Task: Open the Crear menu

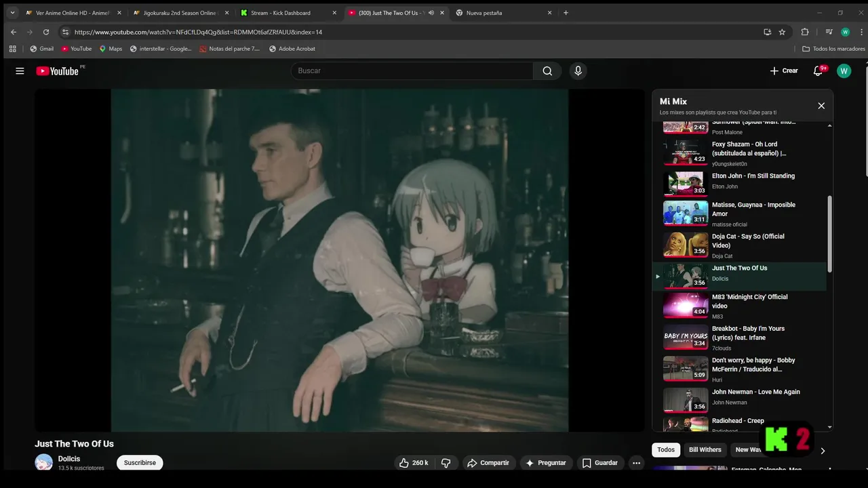Action: 784,71
